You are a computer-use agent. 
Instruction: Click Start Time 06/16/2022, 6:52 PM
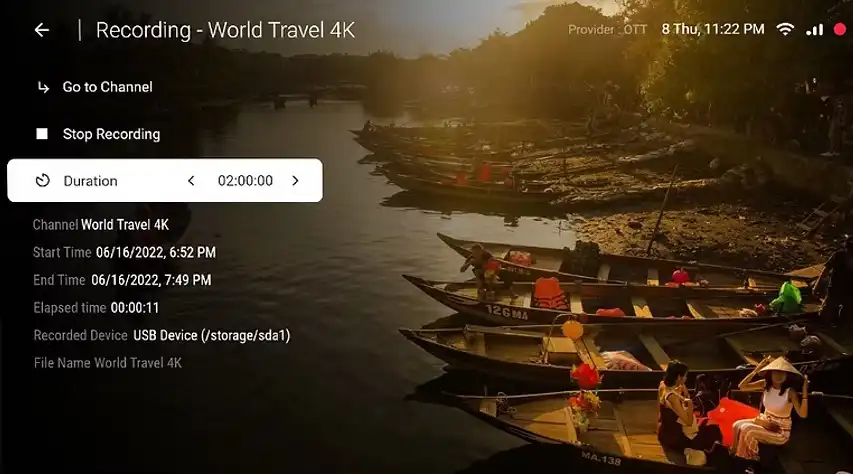pyautogui.click(x=124, y=253)
